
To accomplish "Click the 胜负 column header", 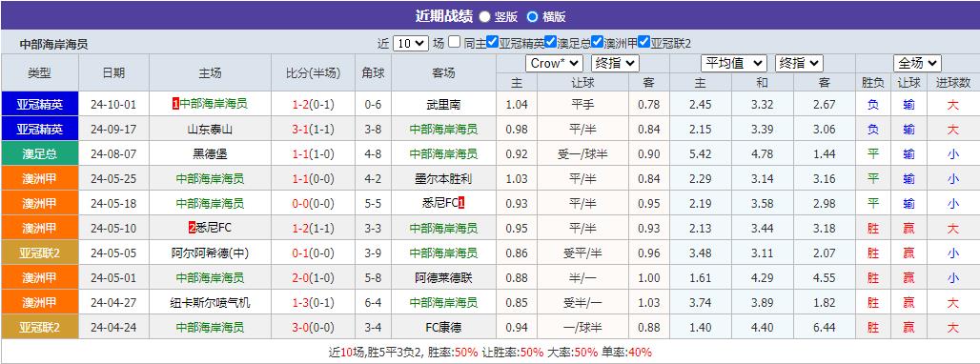I will [873, 82].
